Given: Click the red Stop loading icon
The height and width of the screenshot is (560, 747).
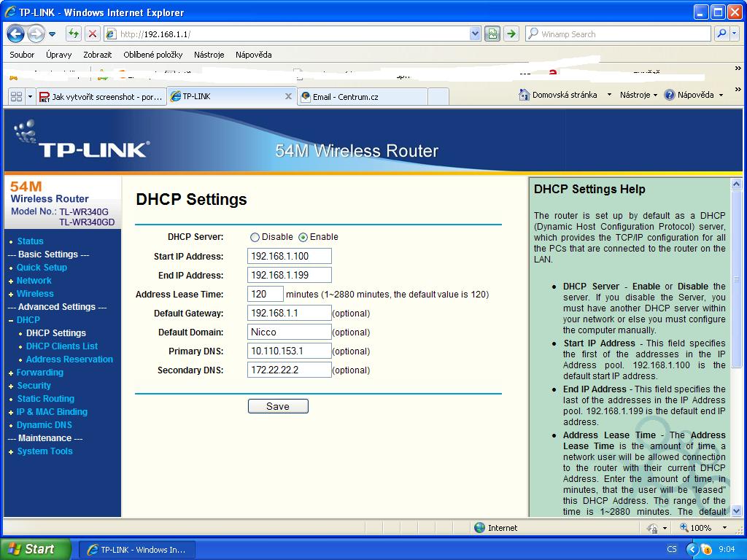Looking at the screenshot, I should 93,34.
